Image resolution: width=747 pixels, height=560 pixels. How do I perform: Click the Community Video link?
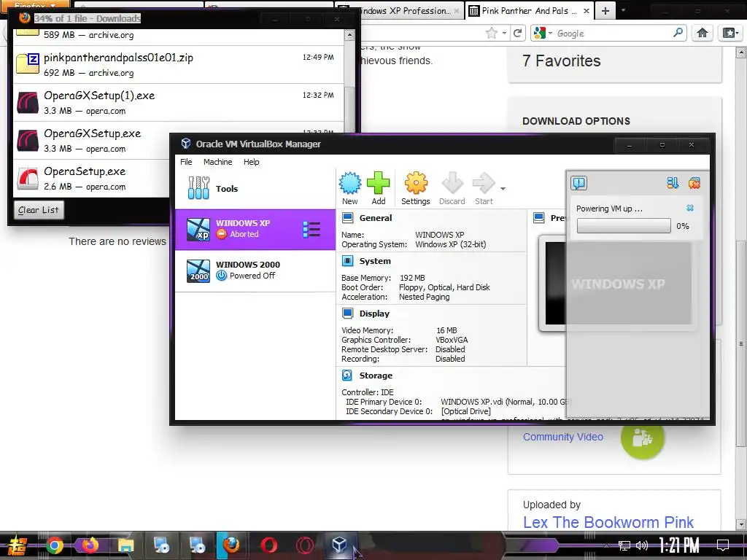click(562, 437)
